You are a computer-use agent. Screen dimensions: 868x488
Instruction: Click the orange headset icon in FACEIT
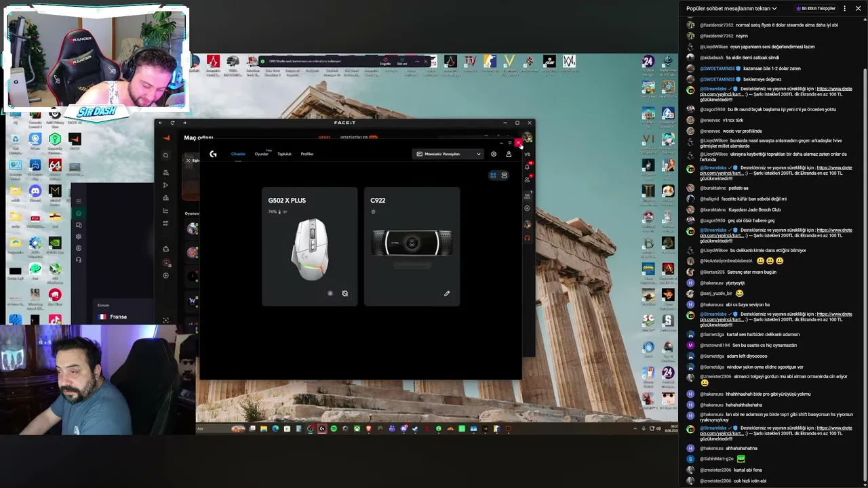coord(527,238)
